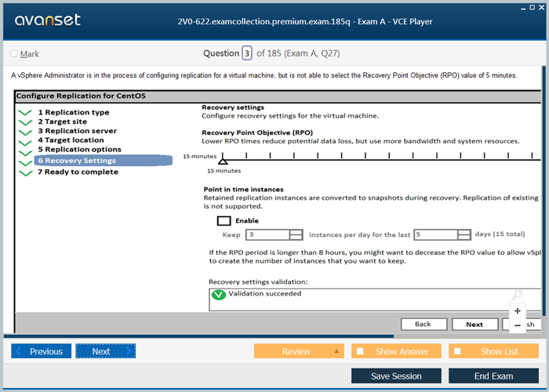Advance with the blue Next question button

pos(105,351)
